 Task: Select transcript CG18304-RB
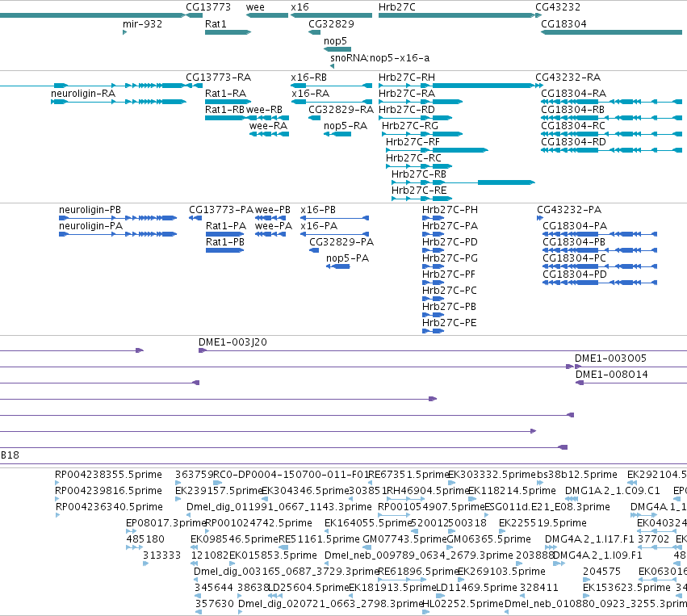(572, 110)
